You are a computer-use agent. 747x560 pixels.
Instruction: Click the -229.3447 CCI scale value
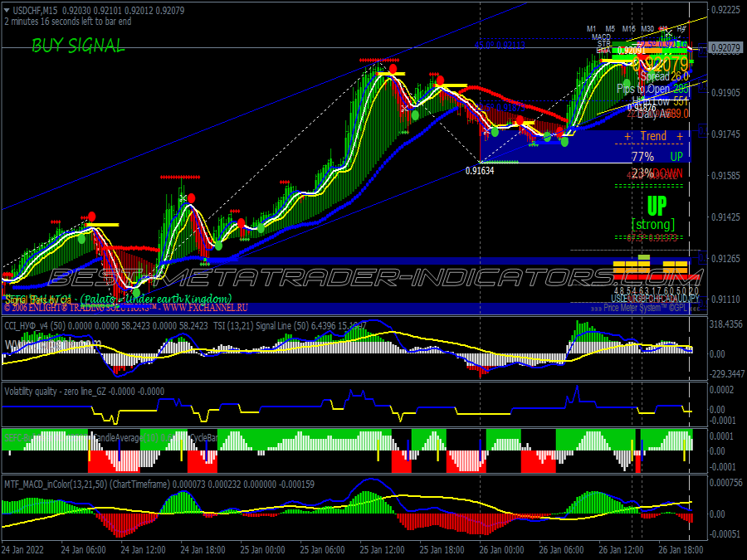726,374
